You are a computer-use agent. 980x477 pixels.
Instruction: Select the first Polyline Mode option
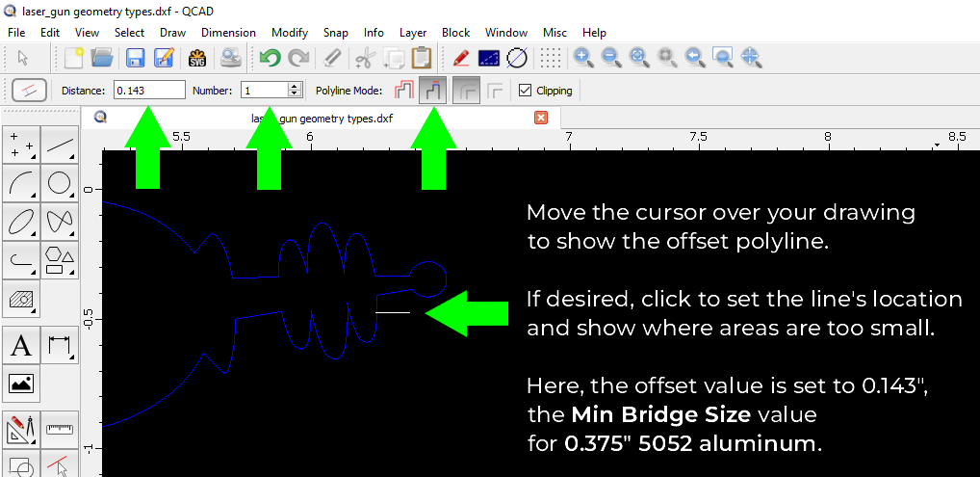[x=402, y=91]
